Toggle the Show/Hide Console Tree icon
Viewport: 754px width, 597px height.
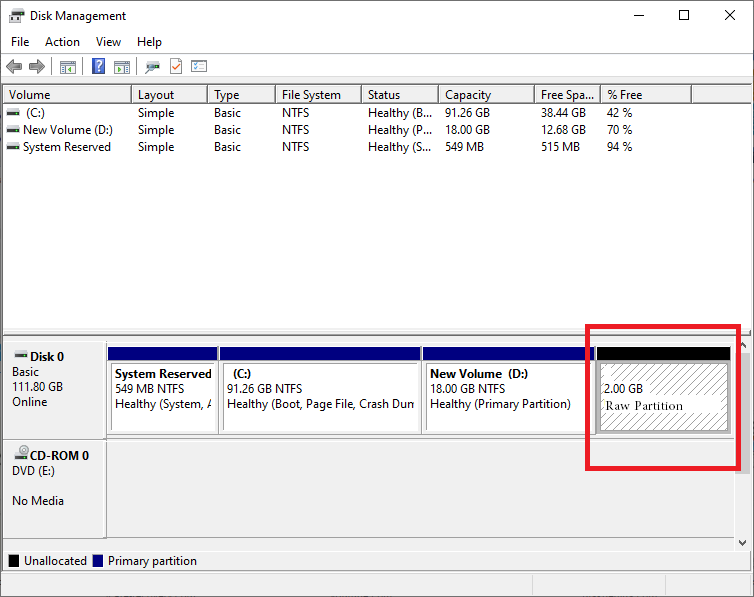pyautogui.click(x=68, y=67)
